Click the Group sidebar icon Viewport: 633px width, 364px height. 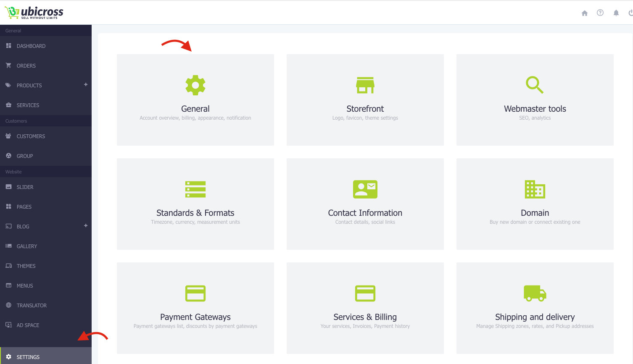click(x=8, y=155)
